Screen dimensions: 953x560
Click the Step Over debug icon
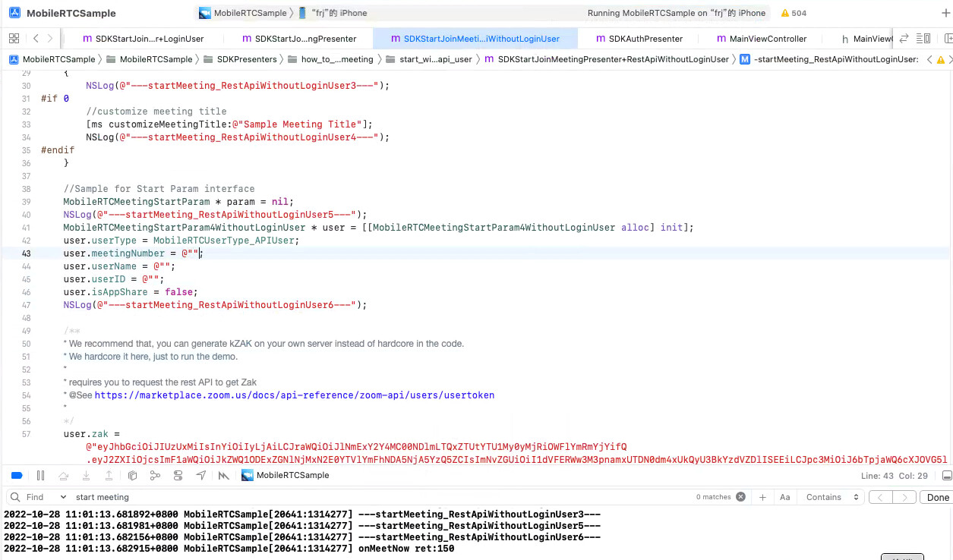coord(64,475)
